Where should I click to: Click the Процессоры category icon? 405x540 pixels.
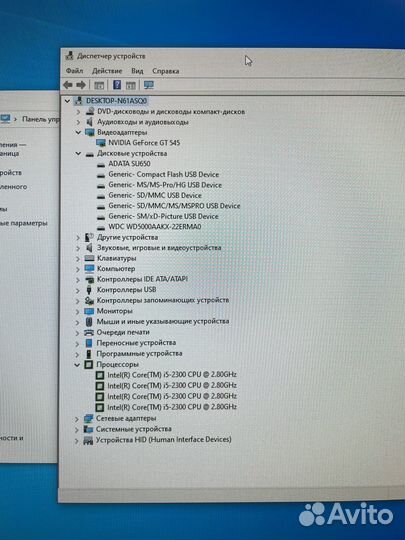pos(89,364)
